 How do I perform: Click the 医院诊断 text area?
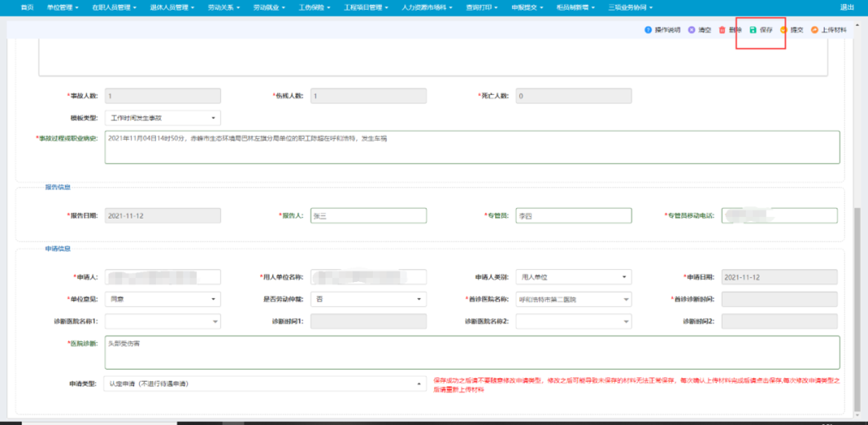(x=472, y=352)
